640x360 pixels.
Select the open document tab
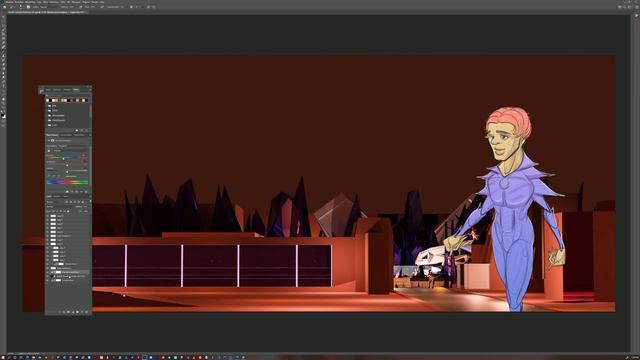[46, 12]
